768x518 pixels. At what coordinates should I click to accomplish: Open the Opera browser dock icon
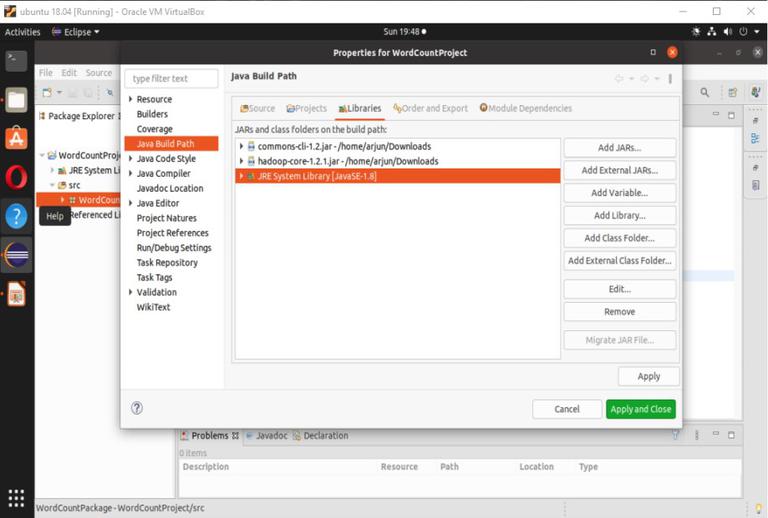click(16, 177)
